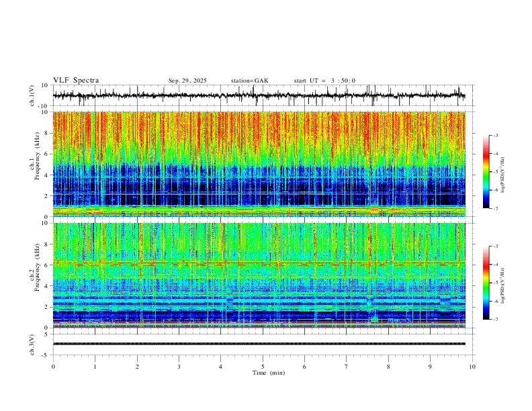Click the ch.3 flat signal trace

click(x=259, y=344)
